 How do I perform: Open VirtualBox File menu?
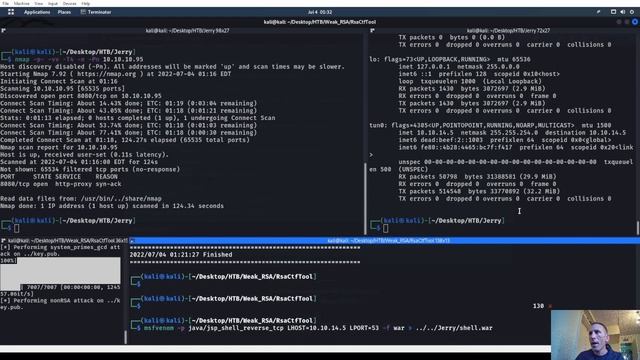pos(6,3)
